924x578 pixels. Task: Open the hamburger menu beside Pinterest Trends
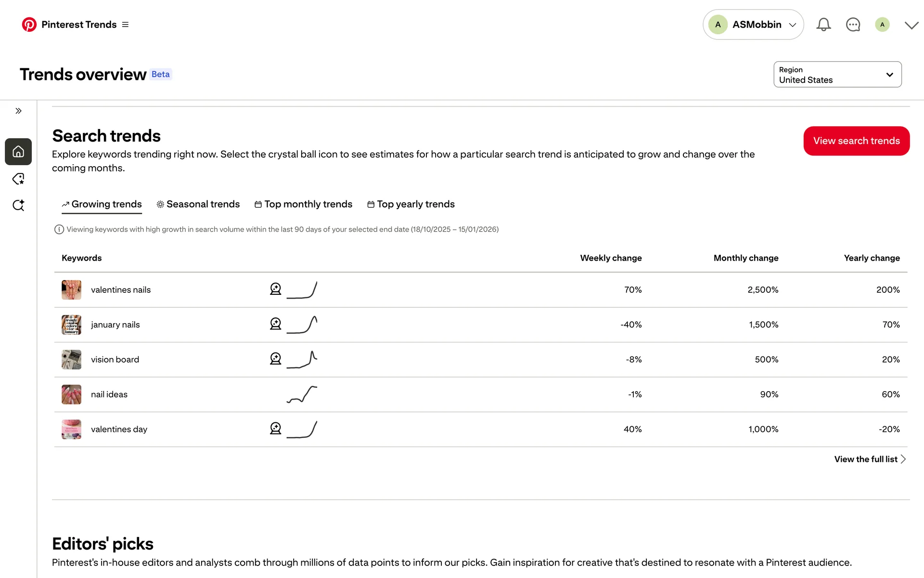point(125,25)
